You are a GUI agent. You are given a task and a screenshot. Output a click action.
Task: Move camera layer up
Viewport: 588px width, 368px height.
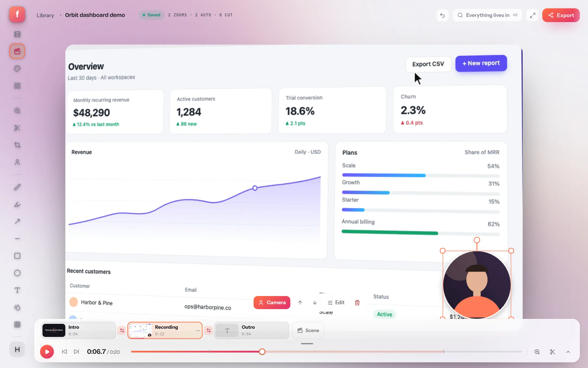click(x=300, y=303)
